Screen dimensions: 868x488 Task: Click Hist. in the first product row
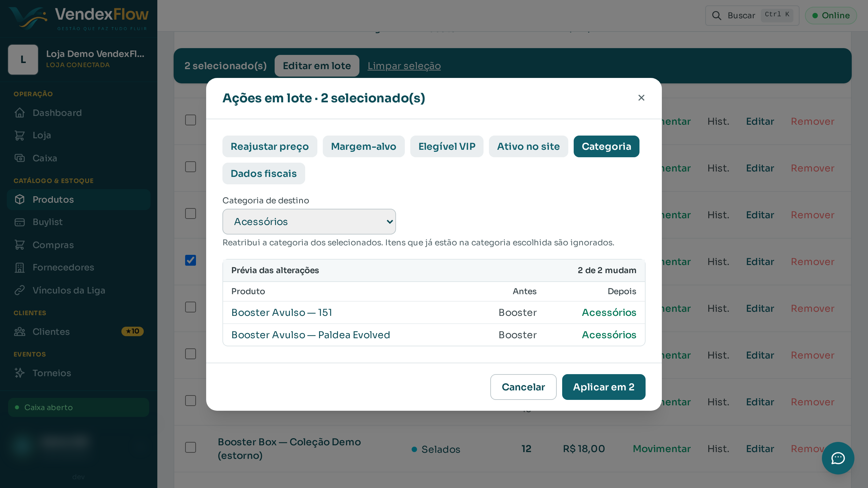tap(718, 121)
